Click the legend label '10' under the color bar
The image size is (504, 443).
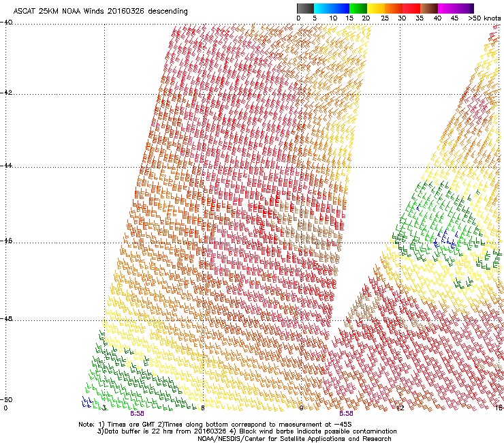[x=333, y=18]
